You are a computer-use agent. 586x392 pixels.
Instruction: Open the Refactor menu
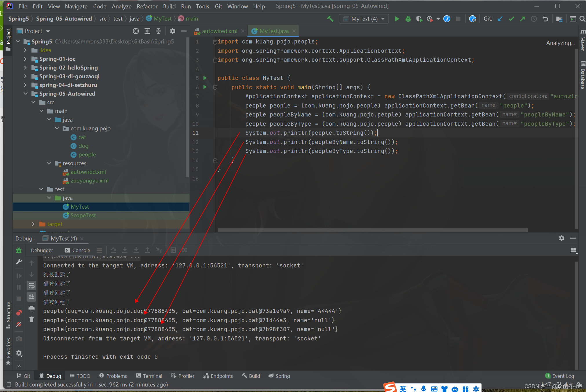tap(147, 6)
